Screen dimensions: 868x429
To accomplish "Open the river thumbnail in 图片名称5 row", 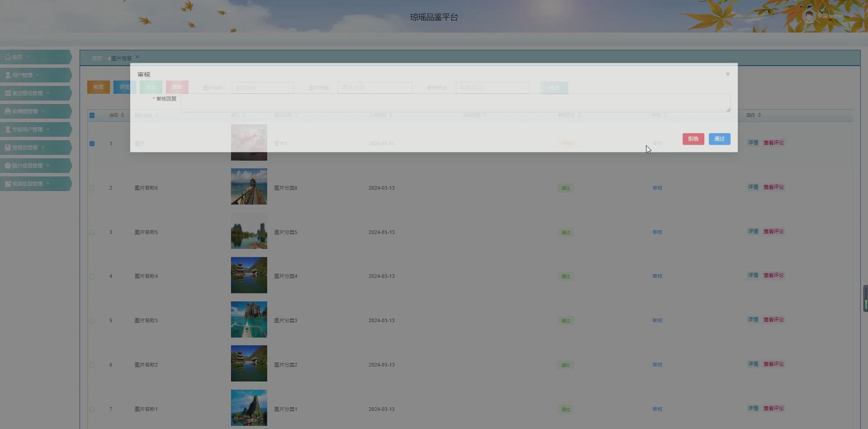I will (x=249, y=231).
